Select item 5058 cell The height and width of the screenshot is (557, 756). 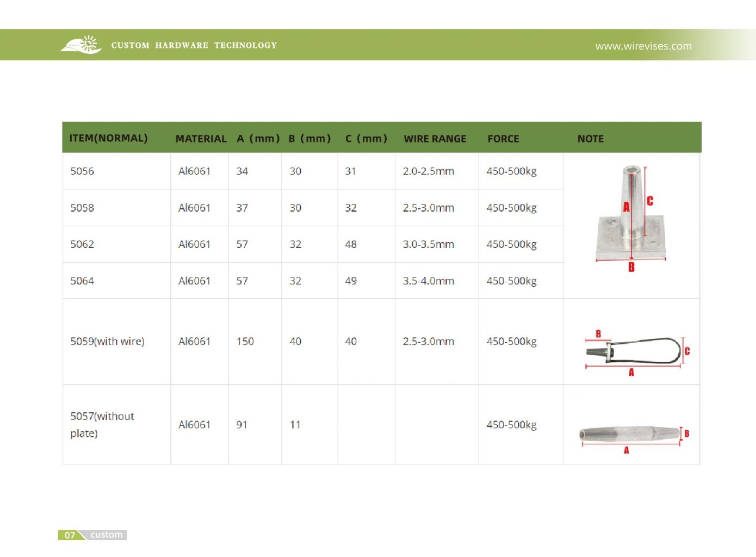[82, 208]
